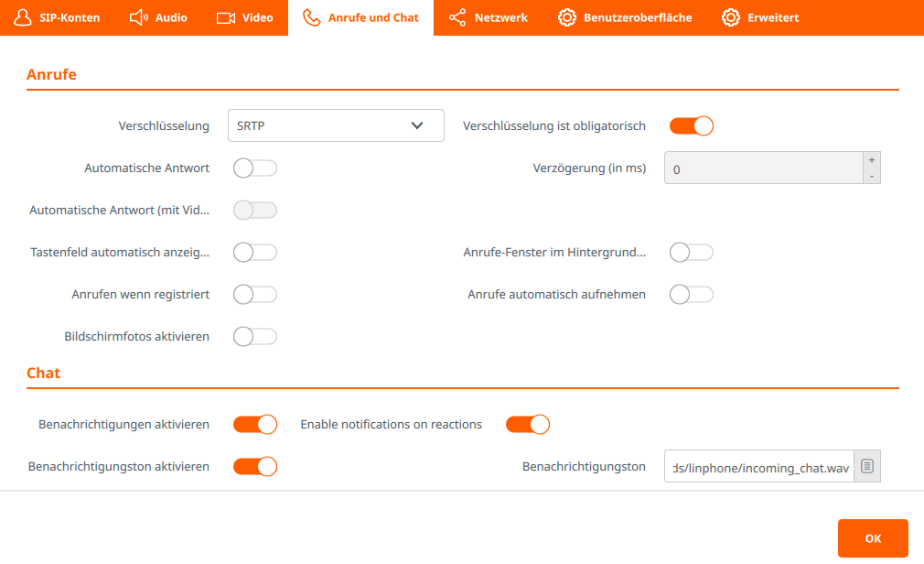This screenshot has height=564, width=924.
Task: Turn on Anrufe automatisch aufnehmen
Action: click(x=692, y=295)
